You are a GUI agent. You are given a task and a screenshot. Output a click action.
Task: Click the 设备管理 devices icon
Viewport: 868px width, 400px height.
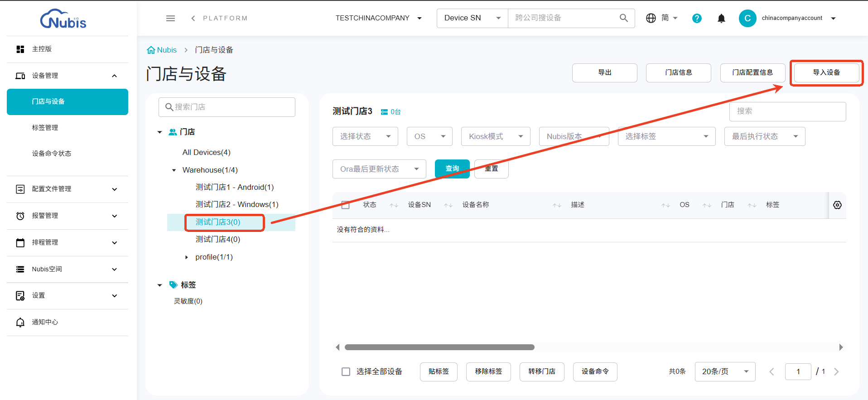(20, 76)
